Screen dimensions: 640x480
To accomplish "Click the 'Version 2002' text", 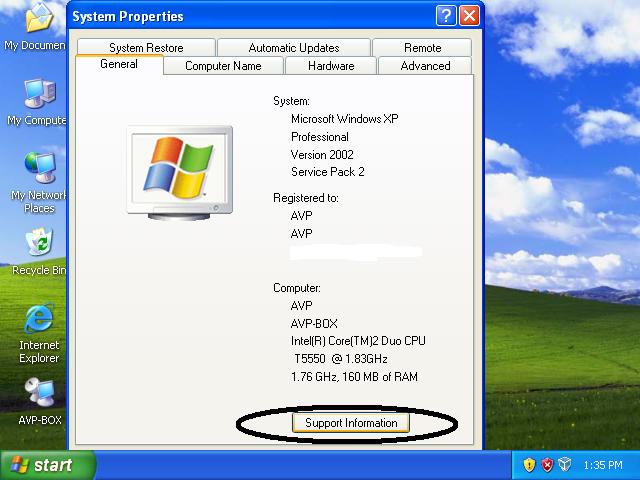I will pyautogui.click(x=322, y=154).
